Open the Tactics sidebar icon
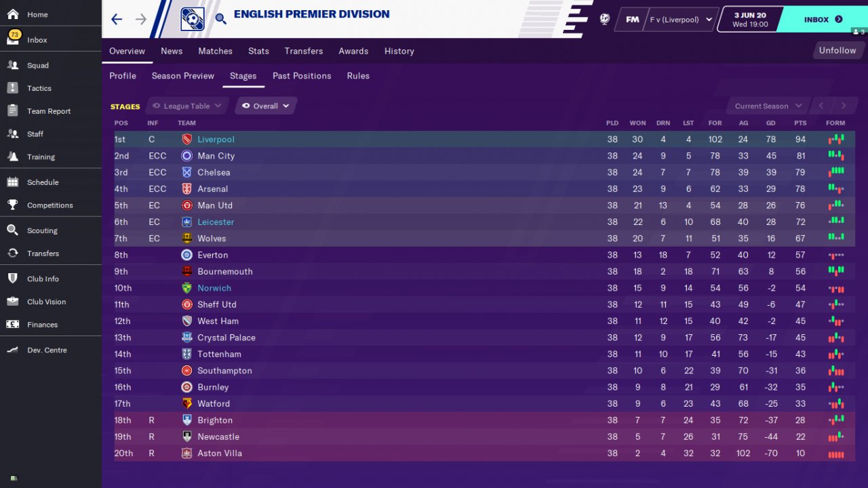This screenshot has width=868, height=488. 12,88
